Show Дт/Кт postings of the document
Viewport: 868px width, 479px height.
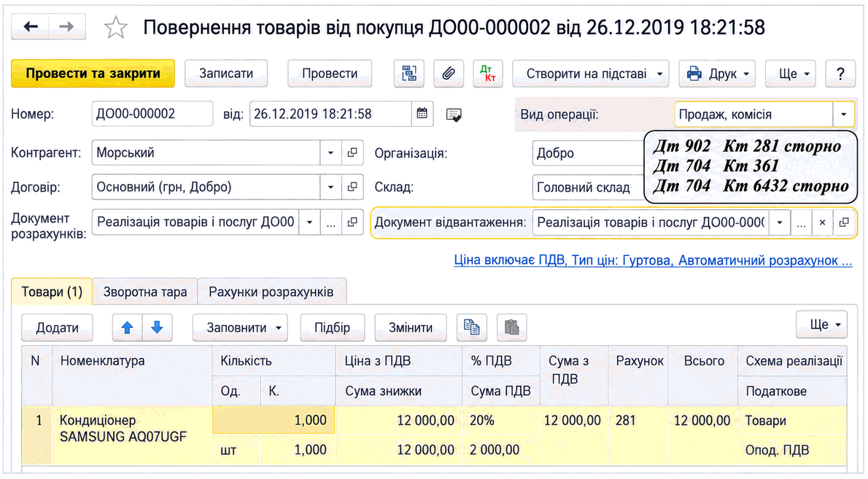(x=488, y=74)
